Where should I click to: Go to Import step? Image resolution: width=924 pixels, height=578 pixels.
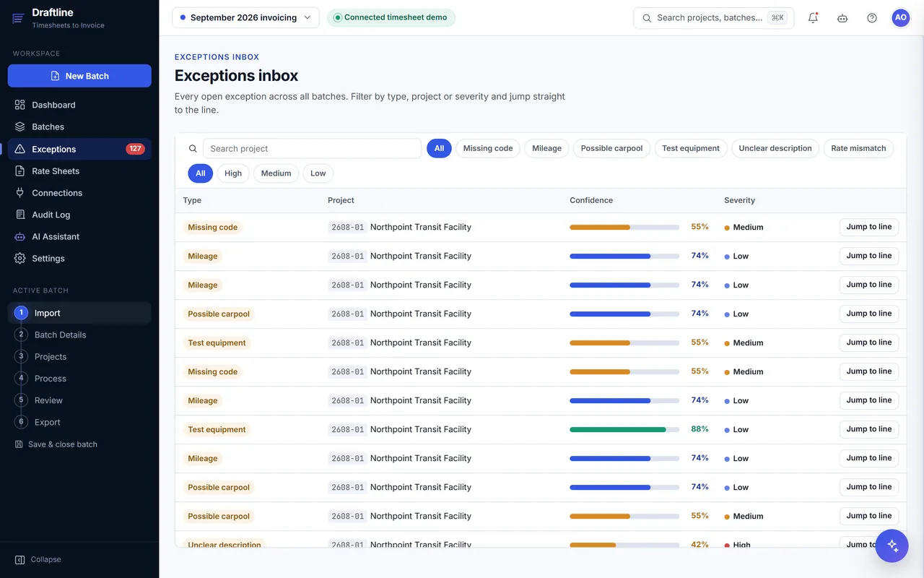[79, 313]
